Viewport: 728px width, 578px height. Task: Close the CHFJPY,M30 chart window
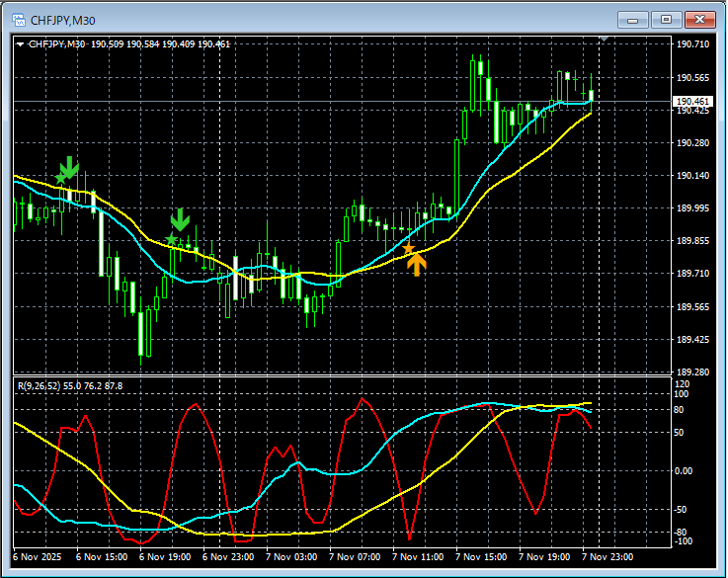[x=700, y=20]
